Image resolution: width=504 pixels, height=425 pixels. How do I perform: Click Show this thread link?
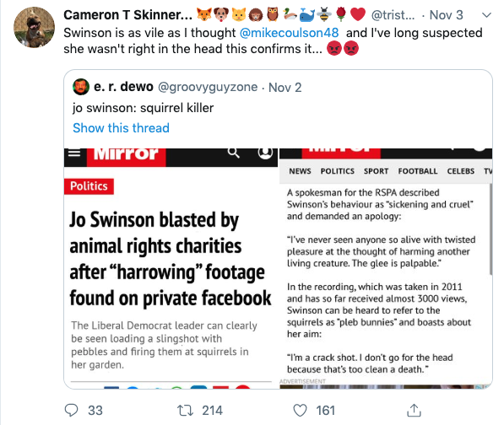click(121, 128)
